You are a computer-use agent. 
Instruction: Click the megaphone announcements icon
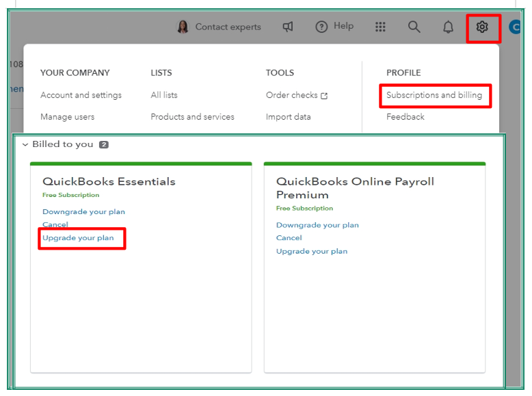pos(288,27)
